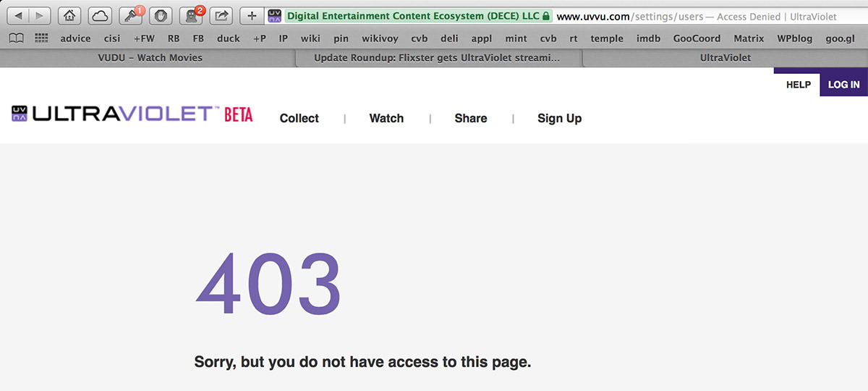868x391 pixels.
Task: Click 'Sorry, but you do not have access' text
Action: [x=363, y=361]
